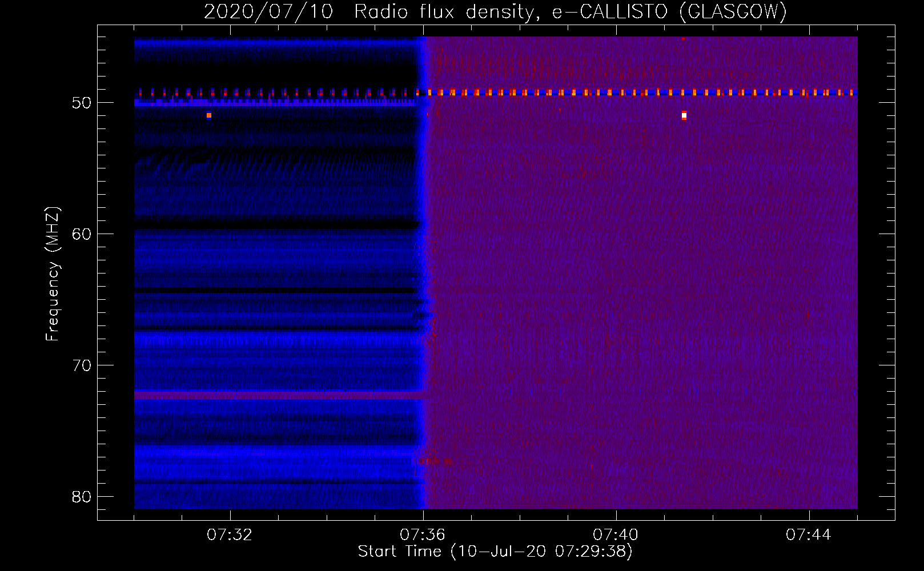The height and width of the screenshot is (571, 924).
Task: Click the 07:32 time tick label
Action: click(230, 535)
